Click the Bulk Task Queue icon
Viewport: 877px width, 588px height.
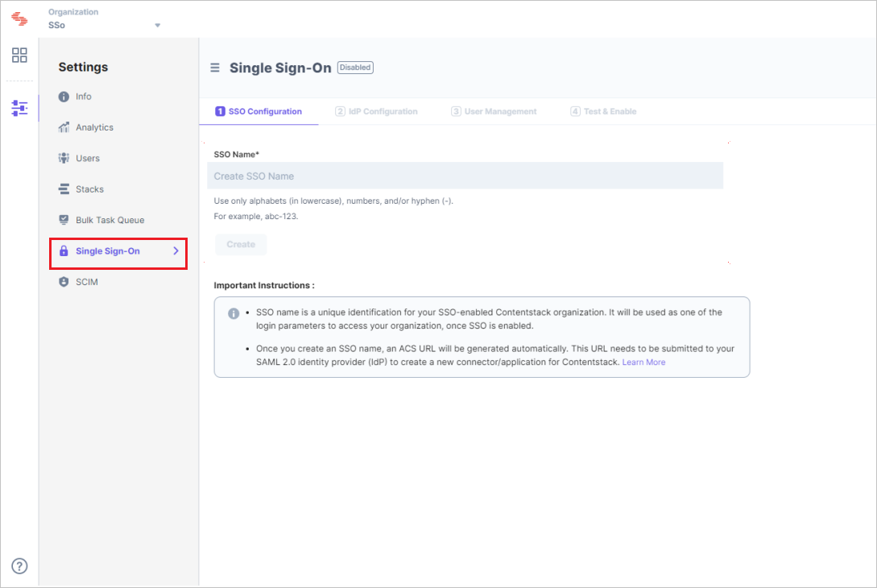[64, 219]
